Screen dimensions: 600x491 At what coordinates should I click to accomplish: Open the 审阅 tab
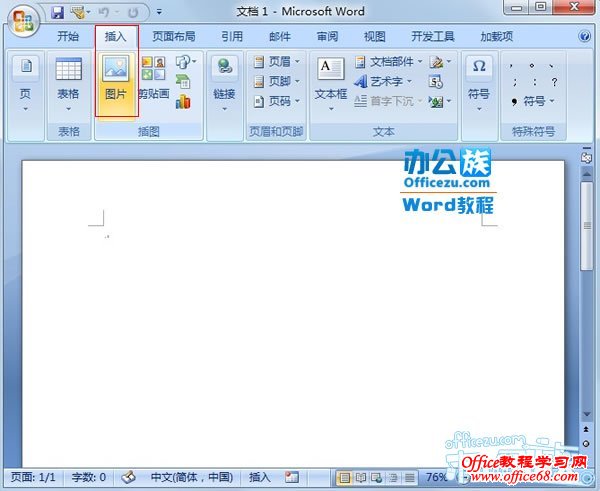327,36
